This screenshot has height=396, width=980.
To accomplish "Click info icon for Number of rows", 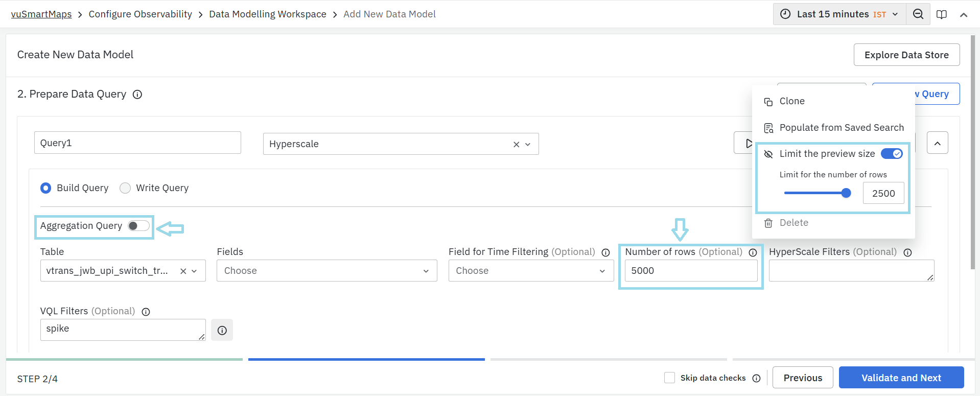I will (x=753, y=252).
